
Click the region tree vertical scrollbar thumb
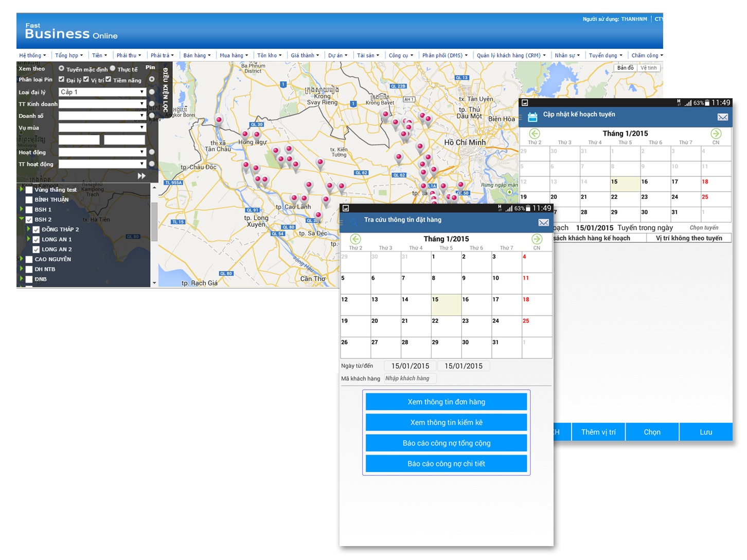click(x=154, y=221)
